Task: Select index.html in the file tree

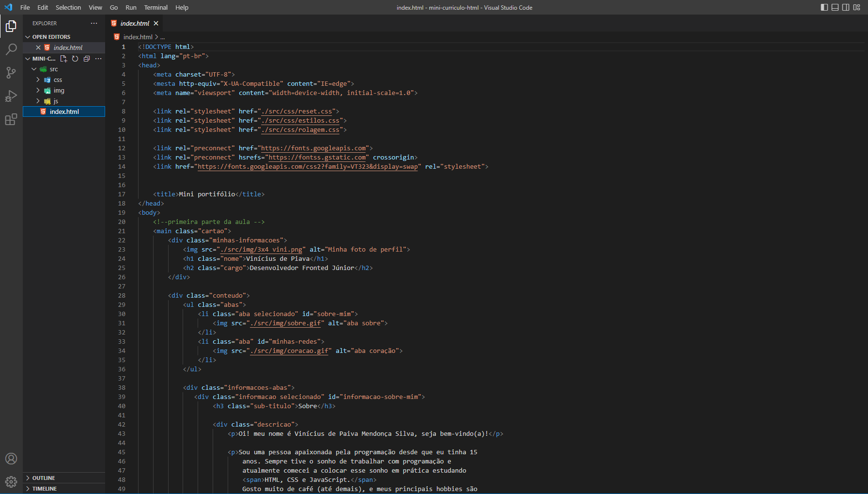Action: point(64,112)
